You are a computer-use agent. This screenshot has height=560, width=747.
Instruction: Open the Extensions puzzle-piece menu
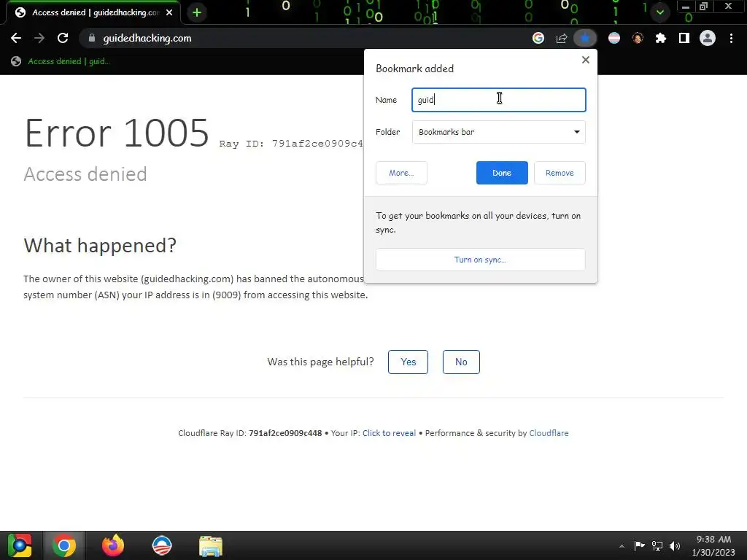click(x=661, y=38)
